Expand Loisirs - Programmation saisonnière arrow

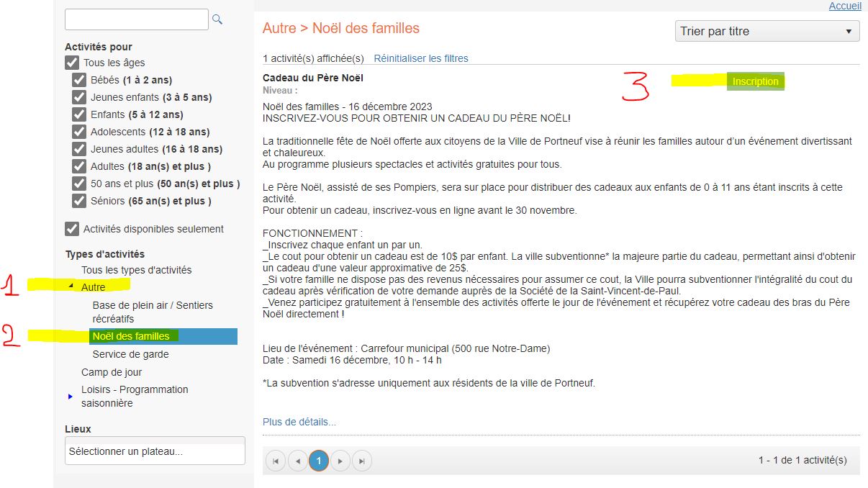click(70, 397)
